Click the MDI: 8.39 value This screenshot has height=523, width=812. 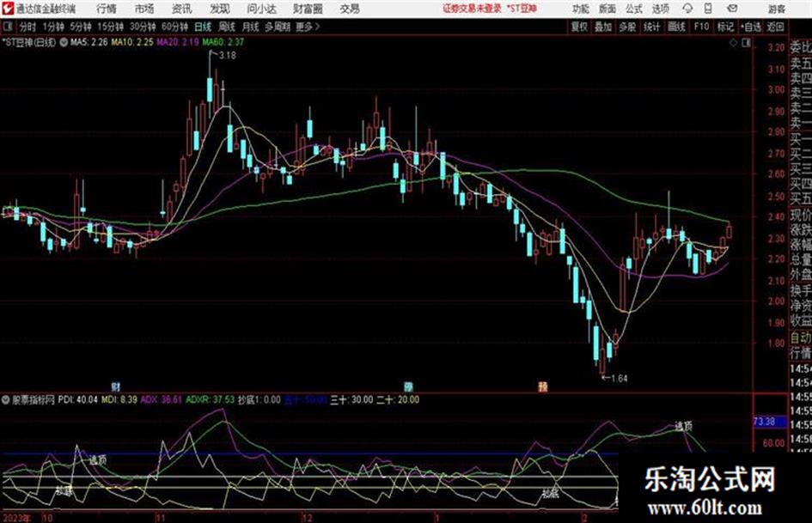point(119,399)
